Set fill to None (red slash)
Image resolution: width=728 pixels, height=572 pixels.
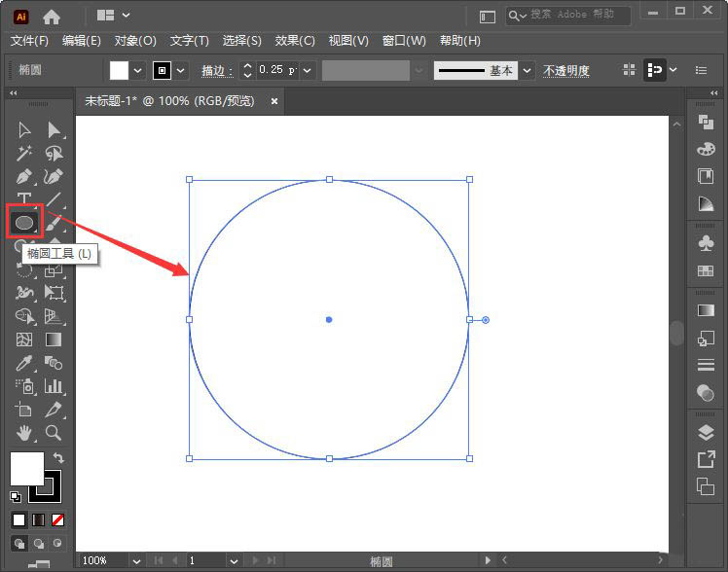coord(58,520)
